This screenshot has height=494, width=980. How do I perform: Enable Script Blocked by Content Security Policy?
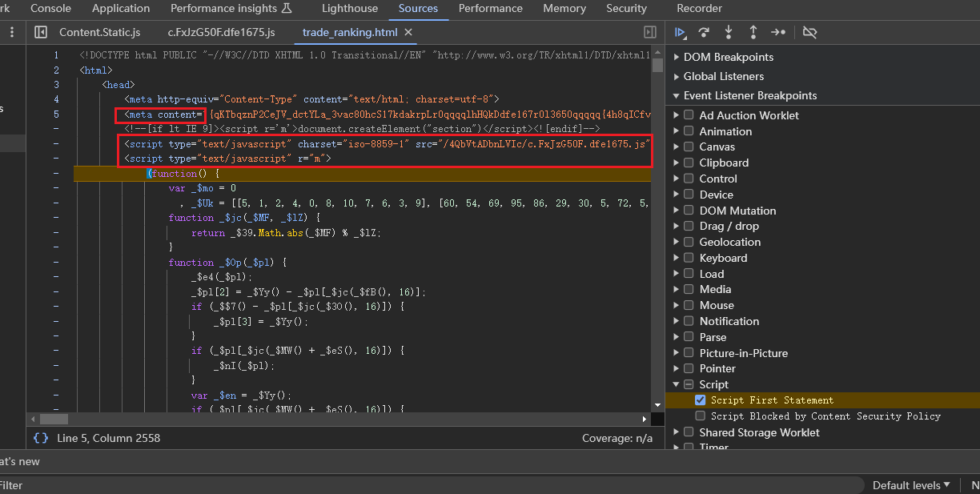pyautogui.click(x=701, y=416)
